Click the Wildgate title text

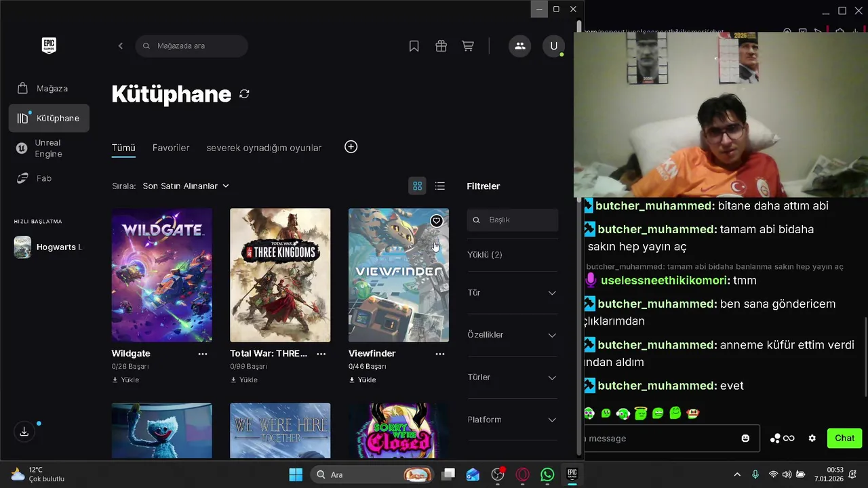(131, 354)
